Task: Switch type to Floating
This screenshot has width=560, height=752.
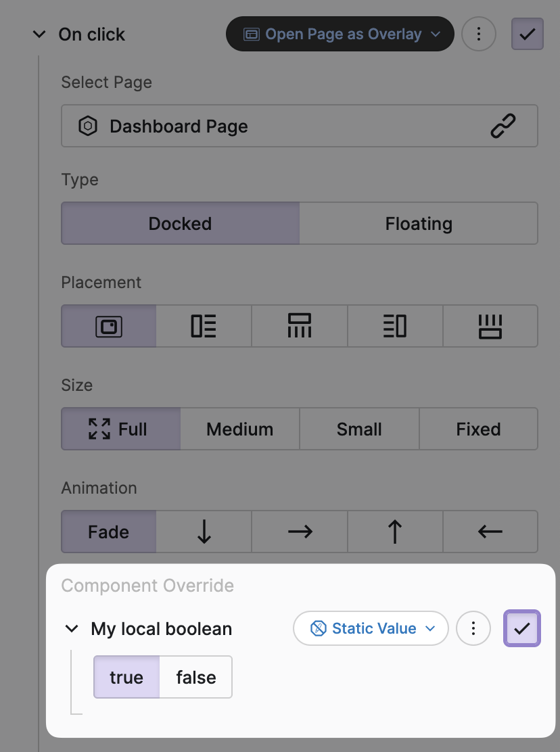Action: [418, 224]
